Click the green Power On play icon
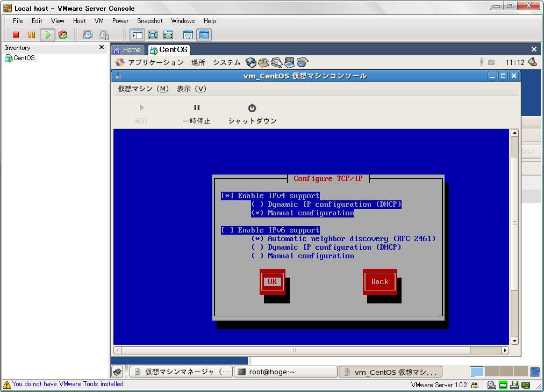Image resolution: width=544 pixels, height=392 pixels. coord(47,35)
